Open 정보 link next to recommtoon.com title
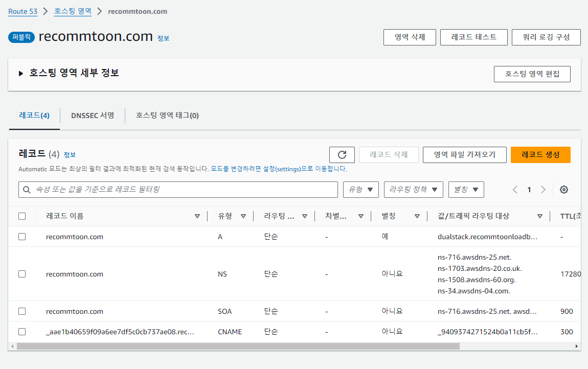 pos(163,38)
